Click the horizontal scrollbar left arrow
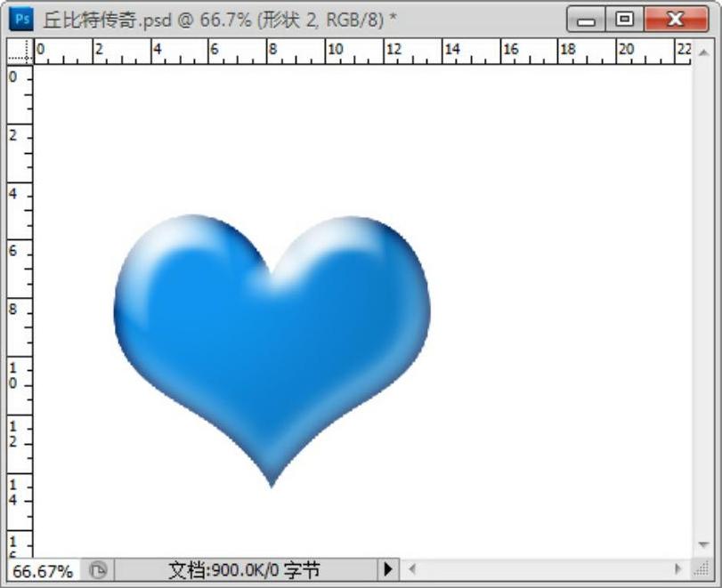The image size is (722, 588). pyautogui.click(x=412, y=569)
